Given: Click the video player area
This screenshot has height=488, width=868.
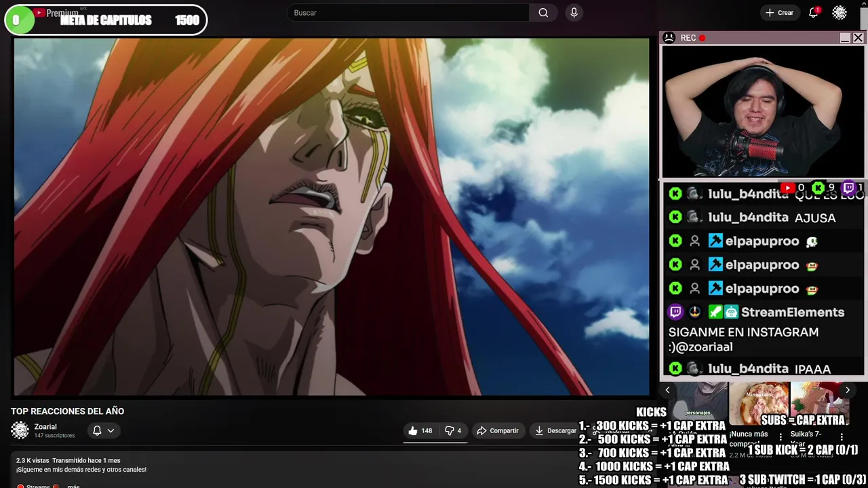Looking at the screenshot, I should pyautogui.click(x=332, y=216).
